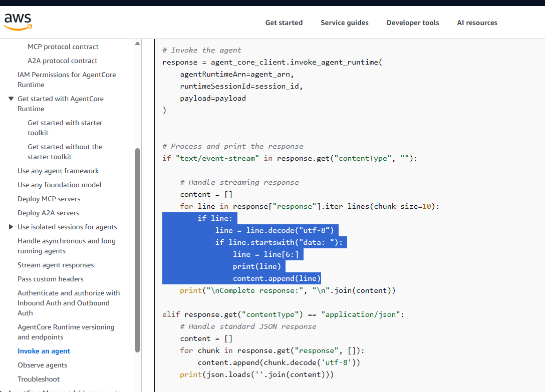Click highlighted line.startswith("data: ") code
Screen dimensions: 545x392
click(x=279, y=242)
